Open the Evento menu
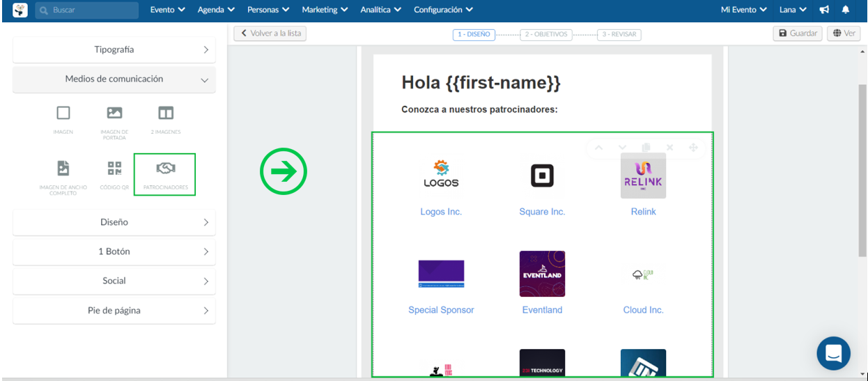Screen dimensions: 868x381 tap(168, 10)
